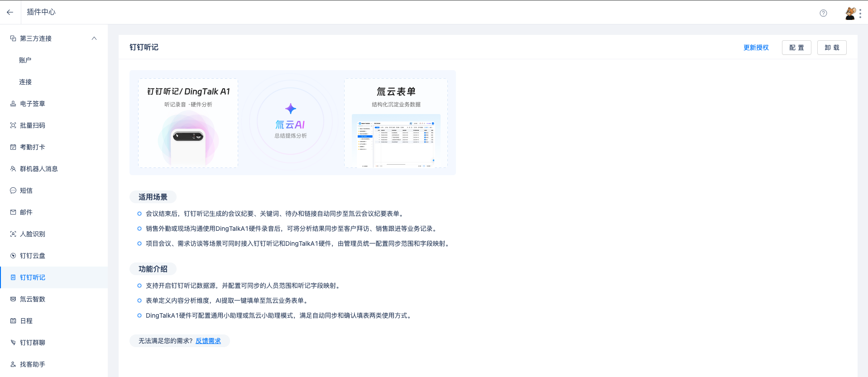Viewport: 868px width, 377px height.
Task: Click the 氚云表单 form screenshot thumbnail
Action: pos(396,141)
